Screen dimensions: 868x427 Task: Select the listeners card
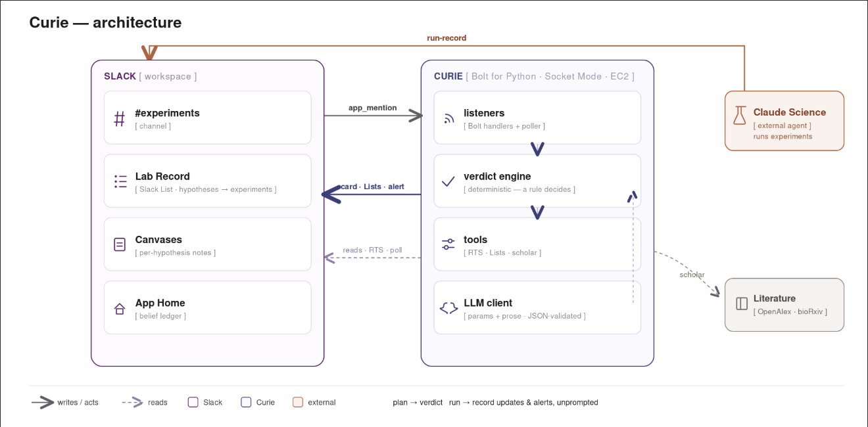(537, 118)
